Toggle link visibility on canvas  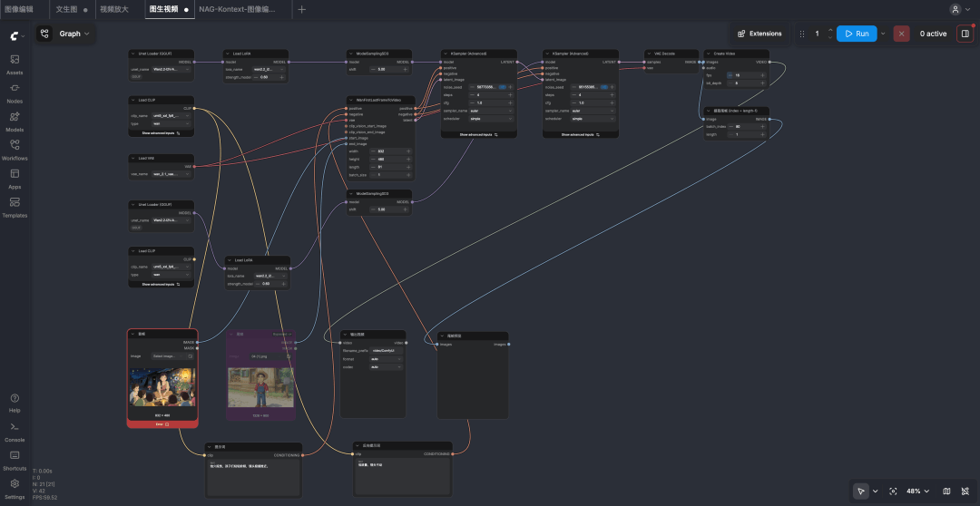[965, 491]
